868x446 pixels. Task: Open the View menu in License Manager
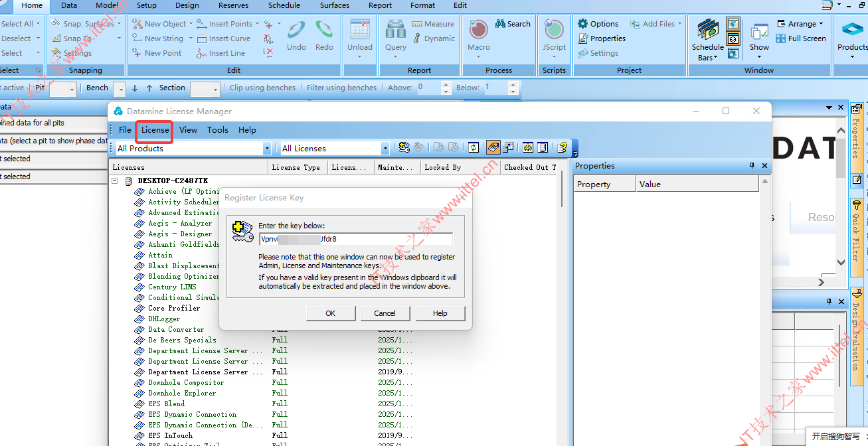click(188, 130)
